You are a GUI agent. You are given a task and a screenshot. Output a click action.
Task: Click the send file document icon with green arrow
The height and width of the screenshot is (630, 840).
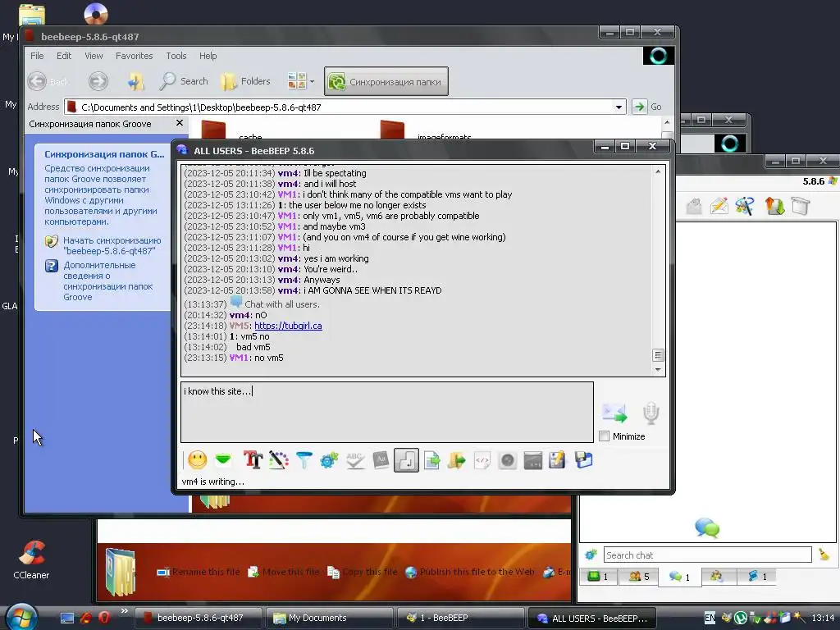(x=431, y=460)
